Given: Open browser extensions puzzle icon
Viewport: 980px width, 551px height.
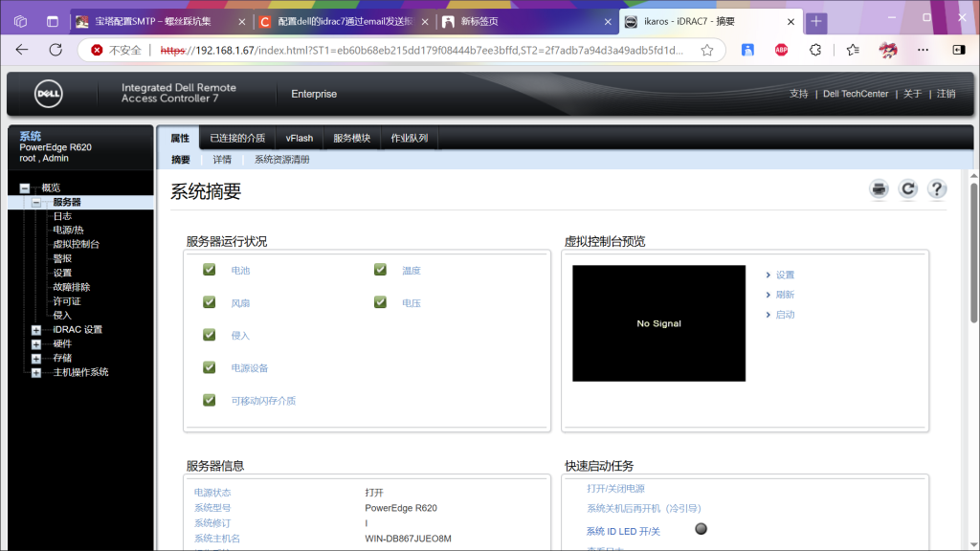Looking at the screenshot, I should pyautogui.click(x=815, y=50).
